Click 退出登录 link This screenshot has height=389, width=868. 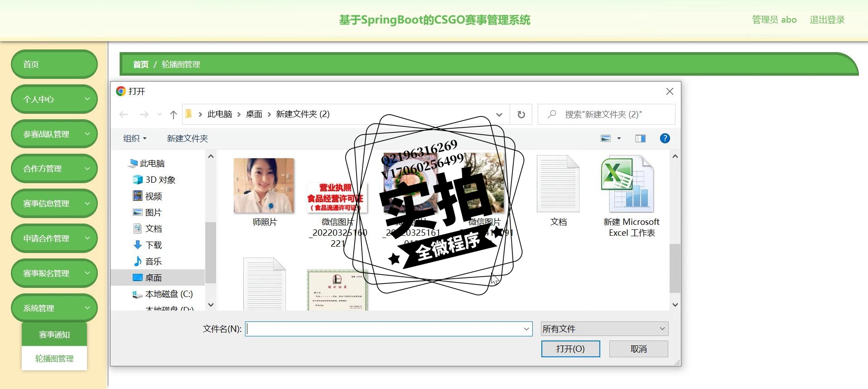(x=827, y=19)
